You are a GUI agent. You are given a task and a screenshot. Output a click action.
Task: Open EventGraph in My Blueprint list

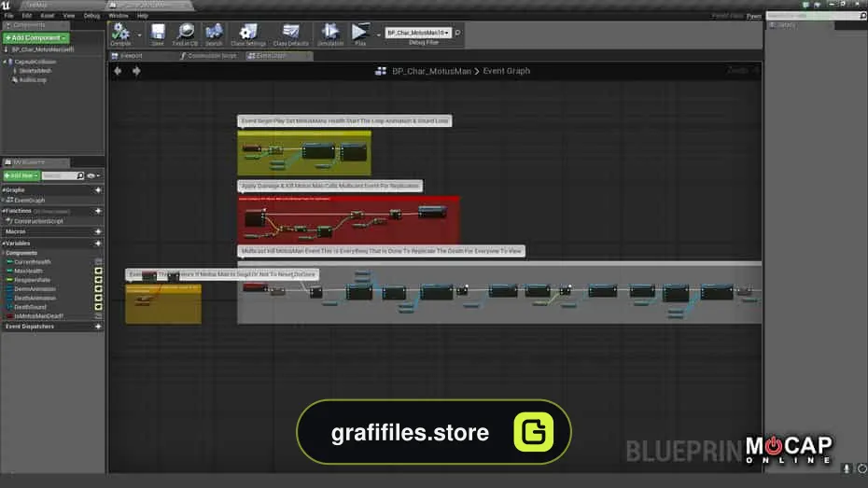click(25, 201)
